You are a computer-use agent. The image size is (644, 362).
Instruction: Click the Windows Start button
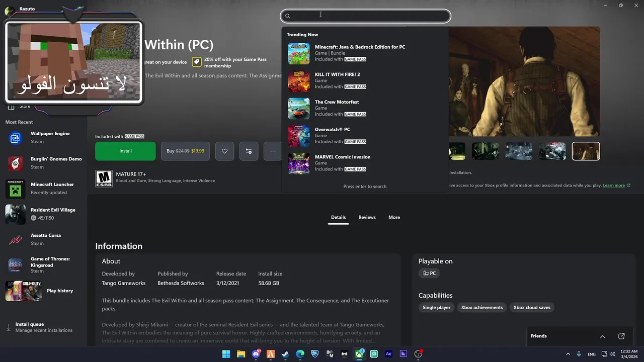[226, 354]
